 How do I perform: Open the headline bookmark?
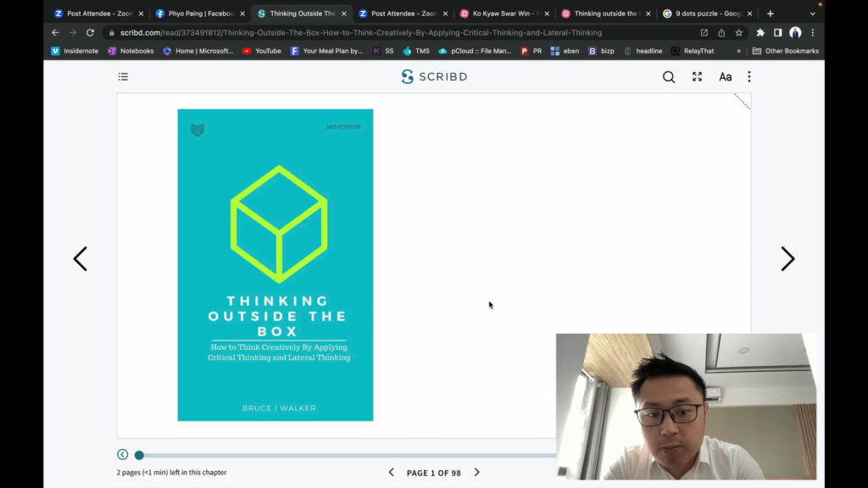[x=643, y=51]
